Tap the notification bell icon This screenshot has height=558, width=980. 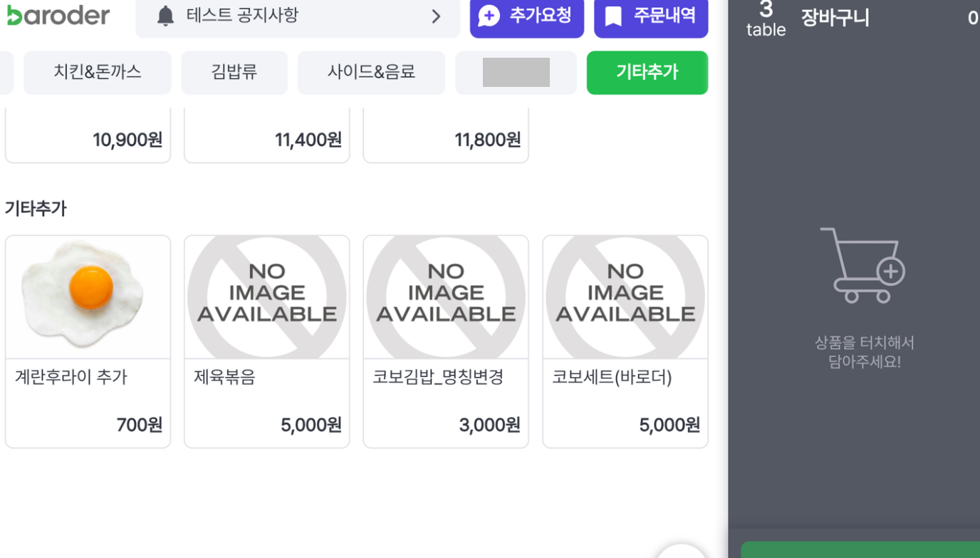click(165, 16)
